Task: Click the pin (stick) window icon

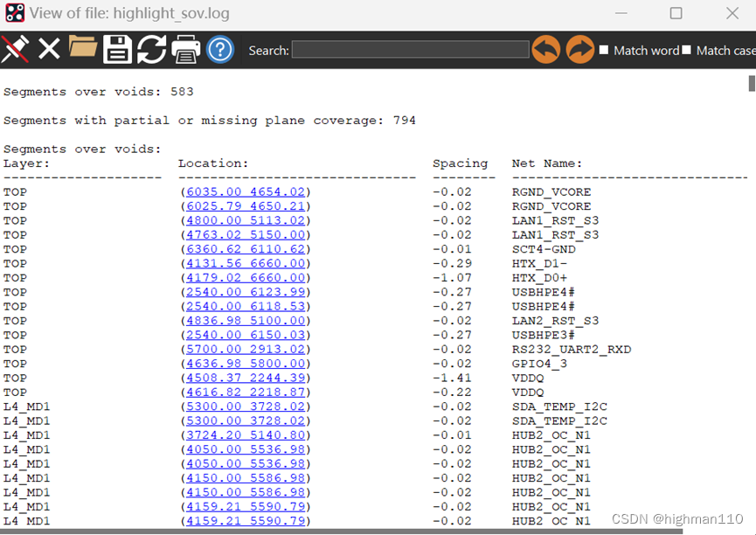Action: pos(15,50)
